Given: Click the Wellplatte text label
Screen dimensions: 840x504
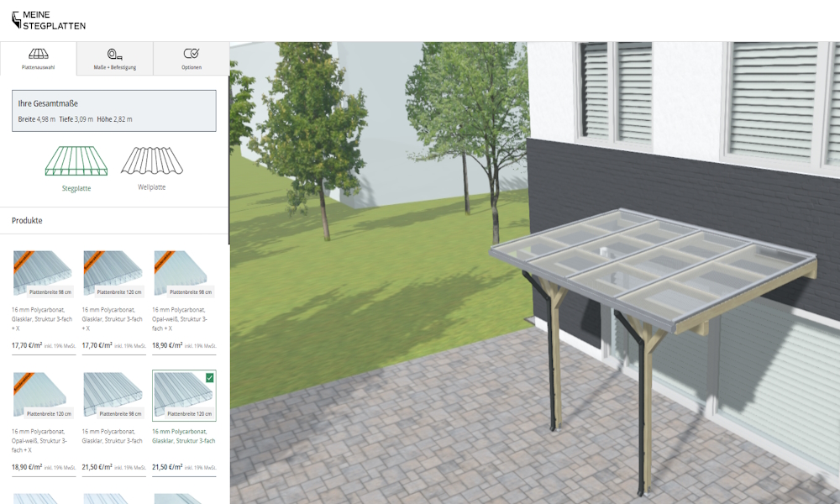Looking at the screenshot, I should click(x=151, y=187).
